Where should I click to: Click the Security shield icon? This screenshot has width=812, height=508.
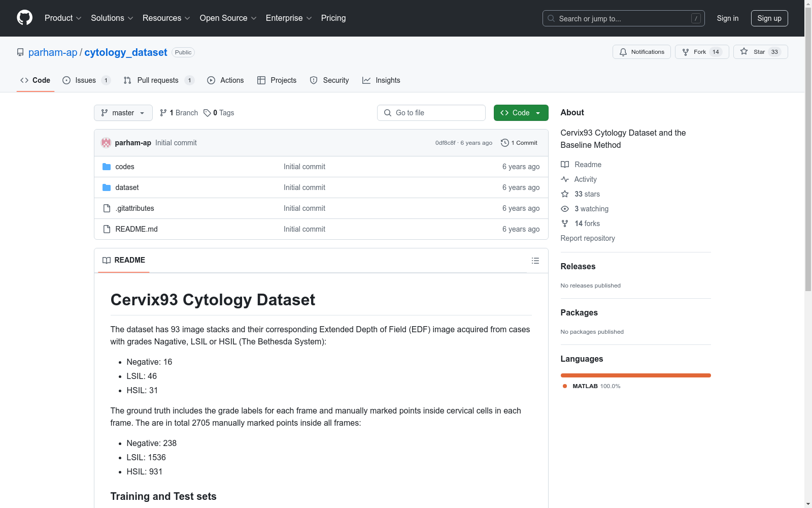point(314,80)
